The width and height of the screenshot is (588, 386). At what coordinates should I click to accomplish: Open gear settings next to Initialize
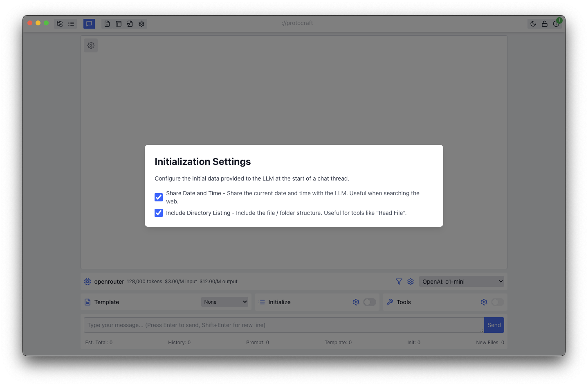356,302
